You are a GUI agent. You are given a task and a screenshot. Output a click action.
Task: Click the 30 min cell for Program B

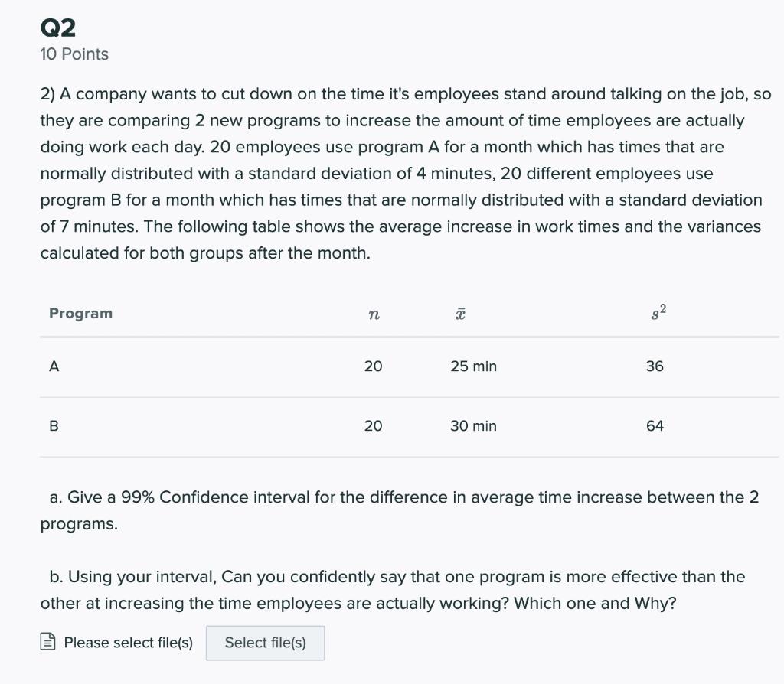(x=473, y=425)
